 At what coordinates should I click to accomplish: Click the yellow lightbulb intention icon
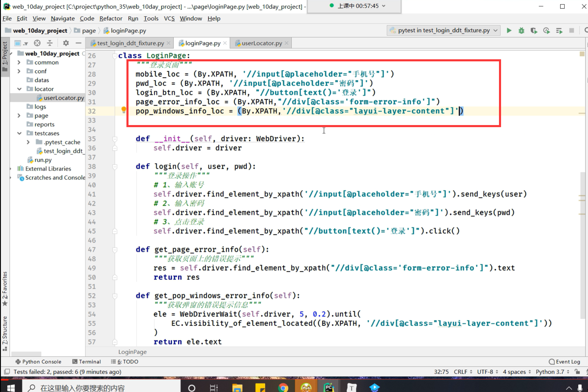124,110
